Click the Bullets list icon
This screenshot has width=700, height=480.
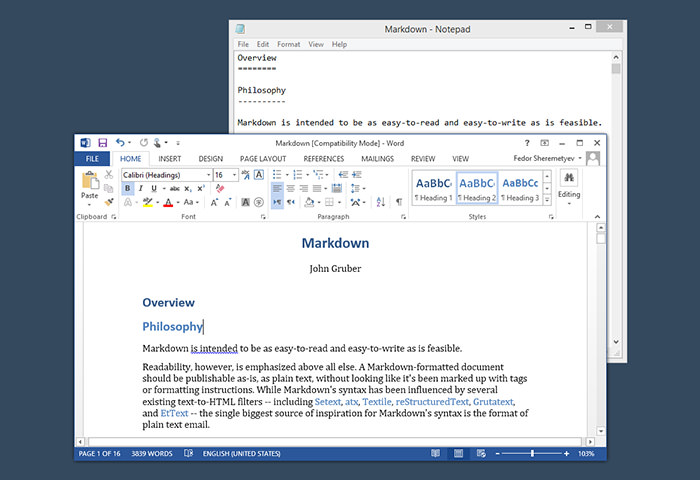[277, 175]
